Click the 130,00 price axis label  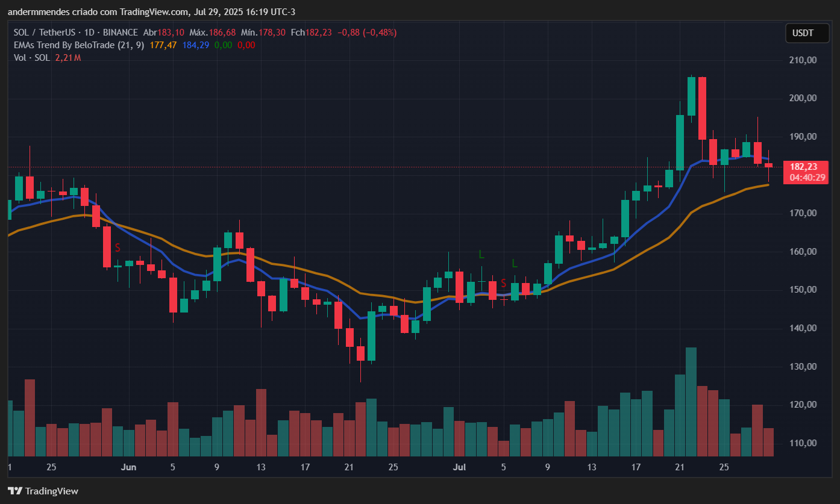[803, 367]
